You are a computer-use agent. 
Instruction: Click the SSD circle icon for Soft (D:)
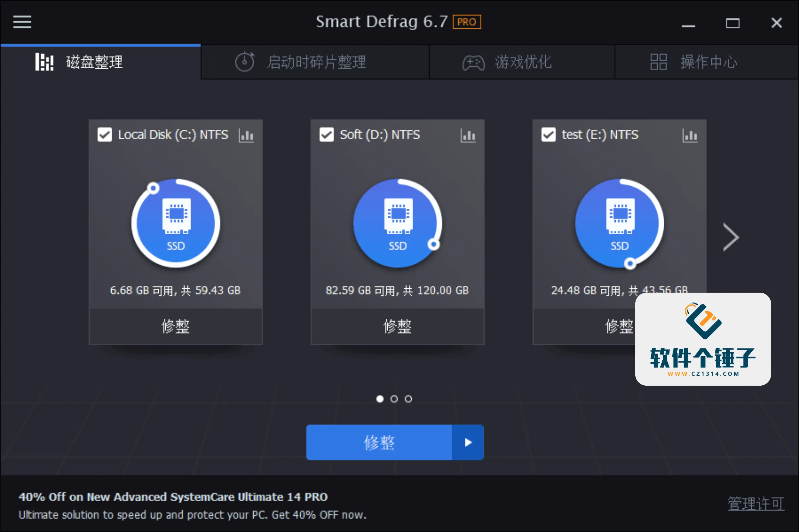[397, 223]
